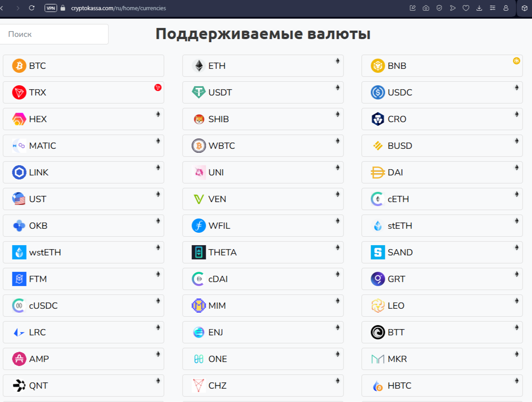Click the BNB chain badge on BNB card
Viewport: 532px width, 402px height.
(x=516, y=61)
